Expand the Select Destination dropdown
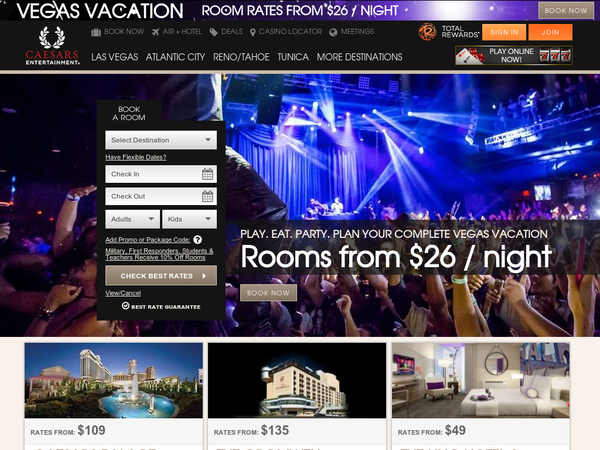The height and width of the screenshot is (450, 600). (x=161, y=140)
